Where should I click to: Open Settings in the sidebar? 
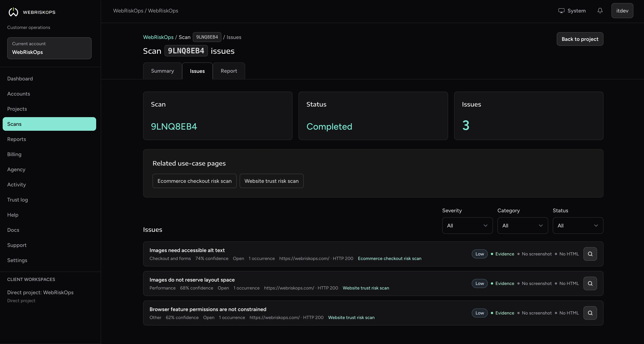[x=49, y=260]
